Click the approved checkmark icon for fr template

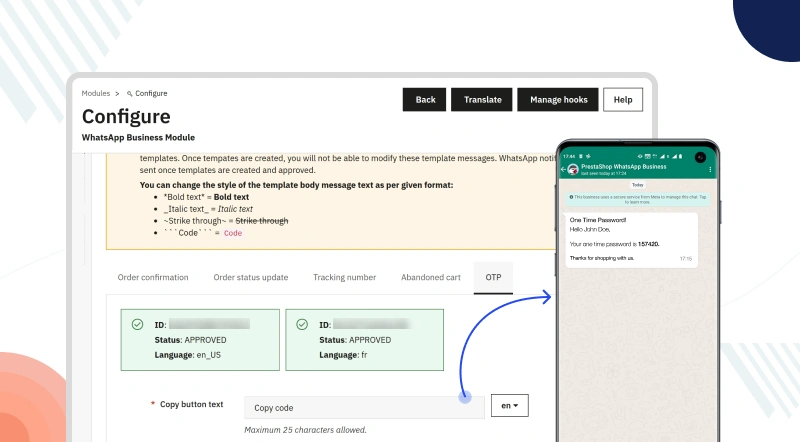tap(302, 324)
